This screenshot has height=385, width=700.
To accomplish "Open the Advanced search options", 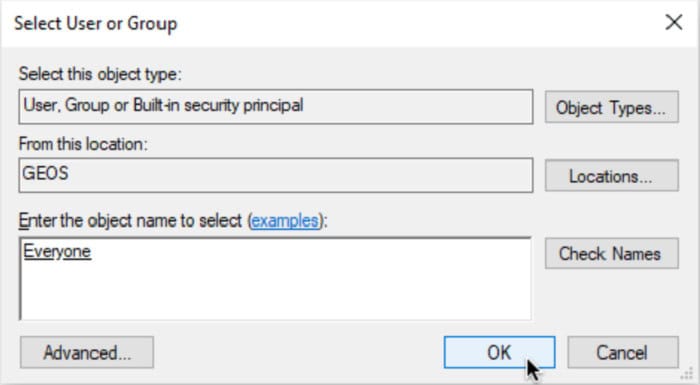I will [x=87, y=352].
